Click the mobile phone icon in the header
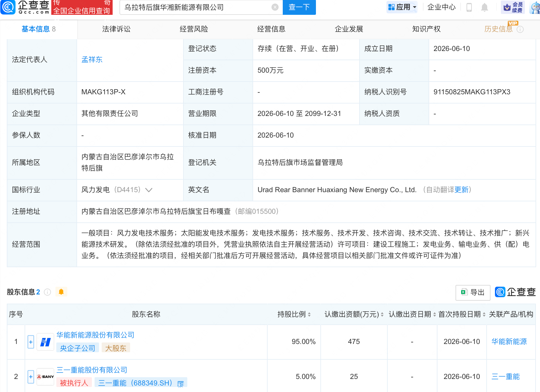 (x=469, y=7)
